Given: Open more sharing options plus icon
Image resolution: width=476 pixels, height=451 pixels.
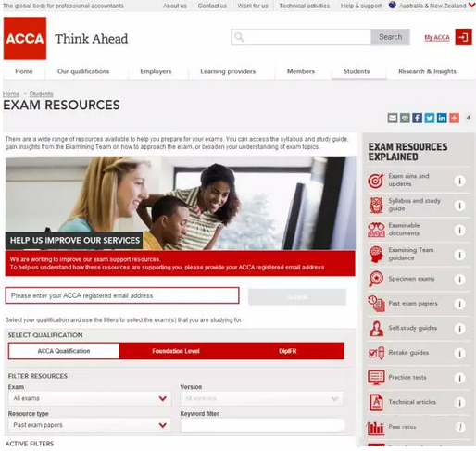Looking at the screenshot, I should (x=454, y=118).
